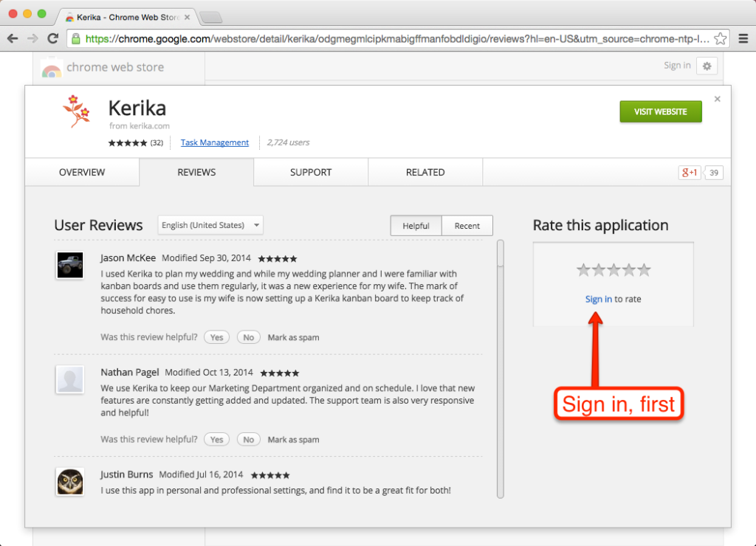Click the browser forward arrow
The height and width of the screenshot is (546, 756).
pos(32,38)
